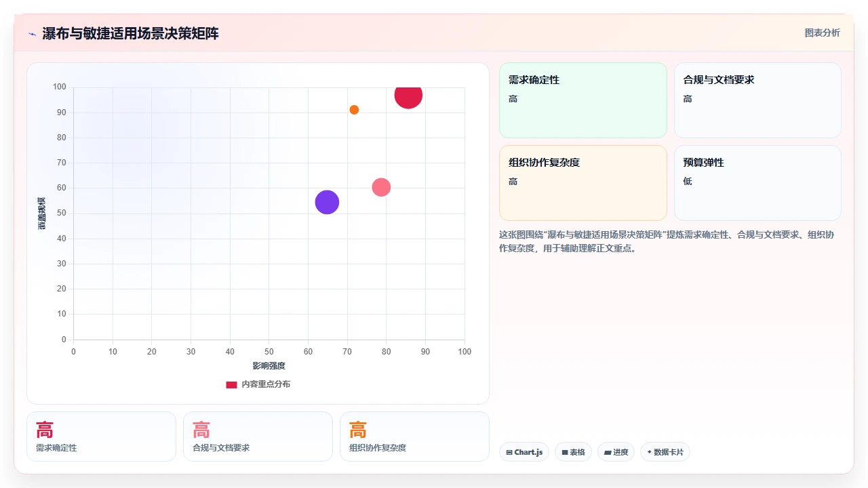This screenshot has width=868, height=488.
Task: Open the 需求确定性 green info card
Action: tap(583, 100)
